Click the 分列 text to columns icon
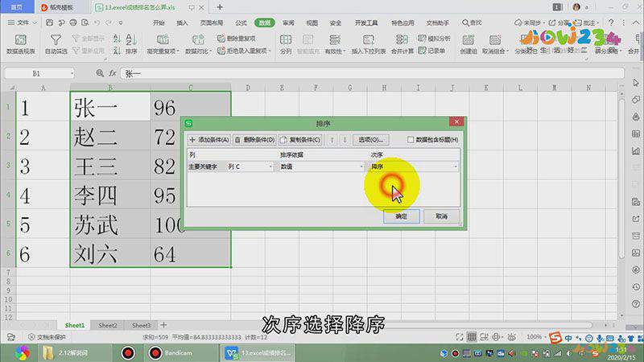 tap(286, 39)
